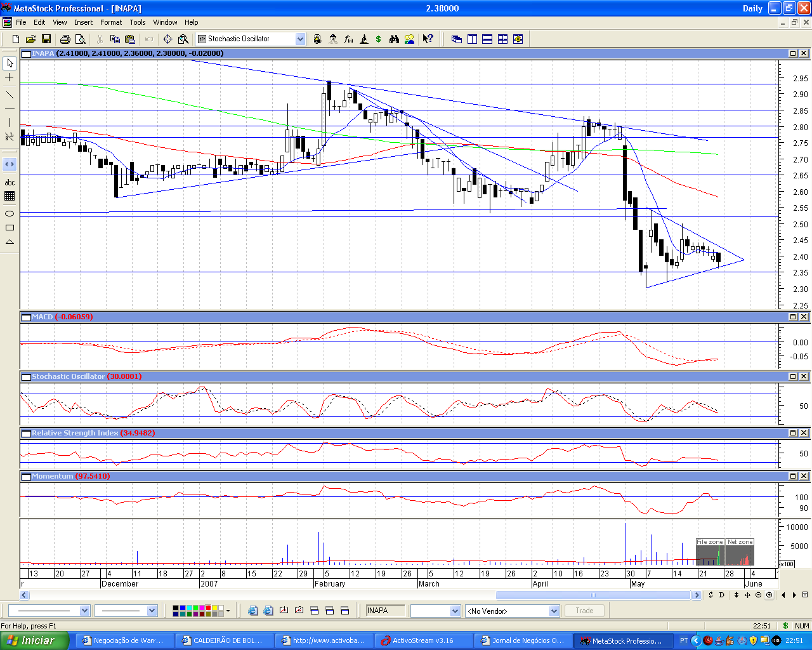Click the binoculars Explorer icon
Screen dimensions: 812x650
point(394,39)
